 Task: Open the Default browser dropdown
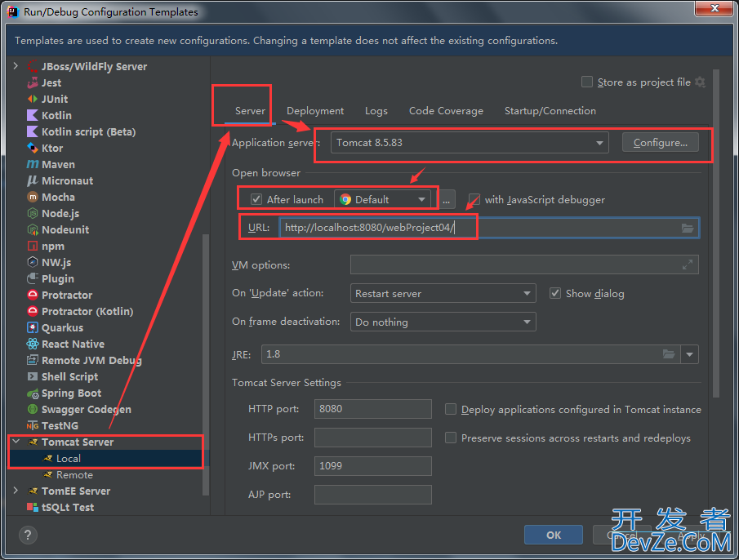(x=382, y=199)
